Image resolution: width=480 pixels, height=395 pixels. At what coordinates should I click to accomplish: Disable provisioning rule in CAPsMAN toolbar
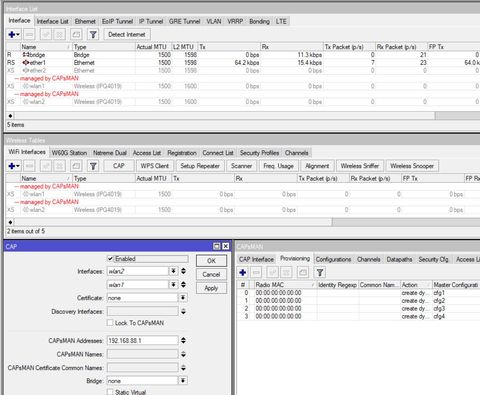[x=286, y=272]
